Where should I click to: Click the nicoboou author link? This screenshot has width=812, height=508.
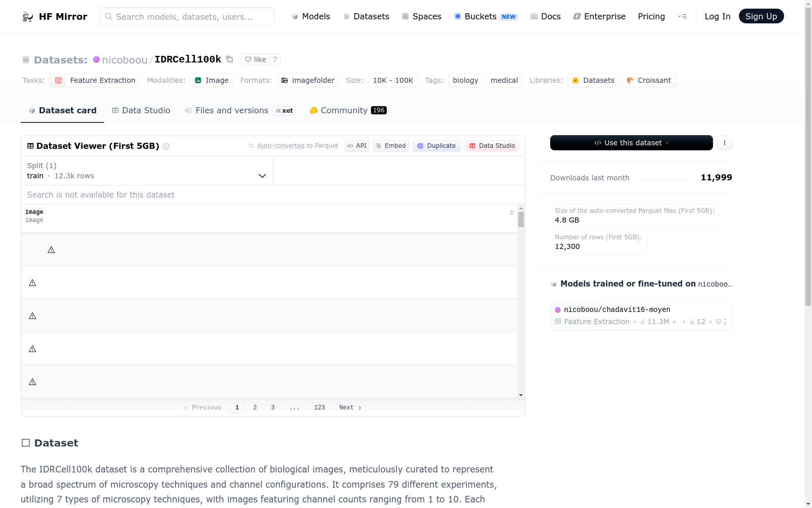tap(124, 60)
